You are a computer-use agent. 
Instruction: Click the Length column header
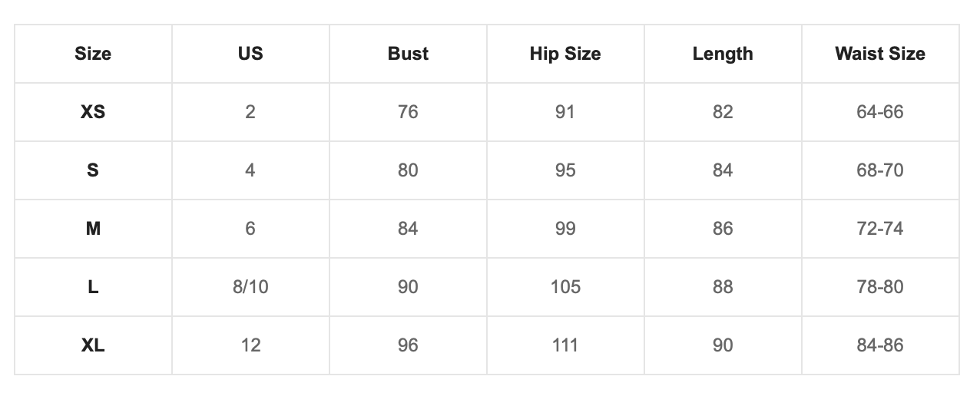click(723, 54)
